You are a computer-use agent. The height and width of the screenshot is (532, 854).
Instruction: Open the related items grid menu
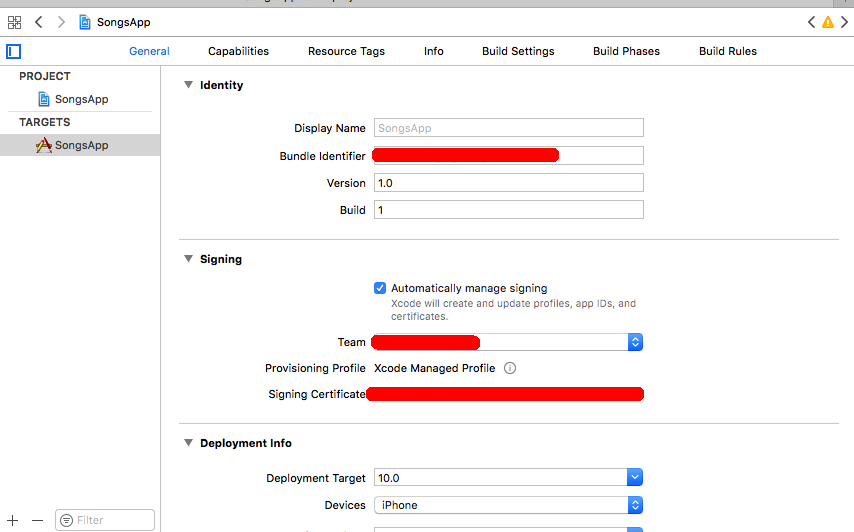tap(14, 22)
